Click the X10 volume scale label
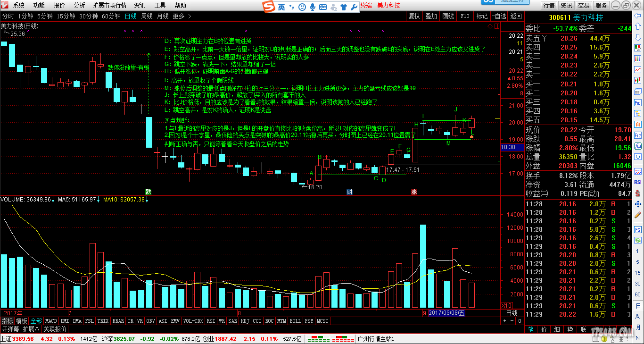The height and width of the screenshot is (344, 644). [x=506, y=305]
